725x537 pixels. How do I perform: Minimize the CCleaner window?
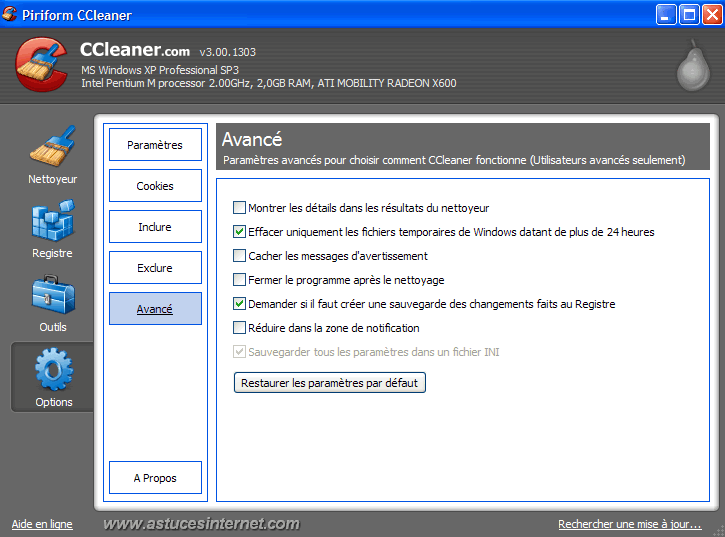(666, 15)
